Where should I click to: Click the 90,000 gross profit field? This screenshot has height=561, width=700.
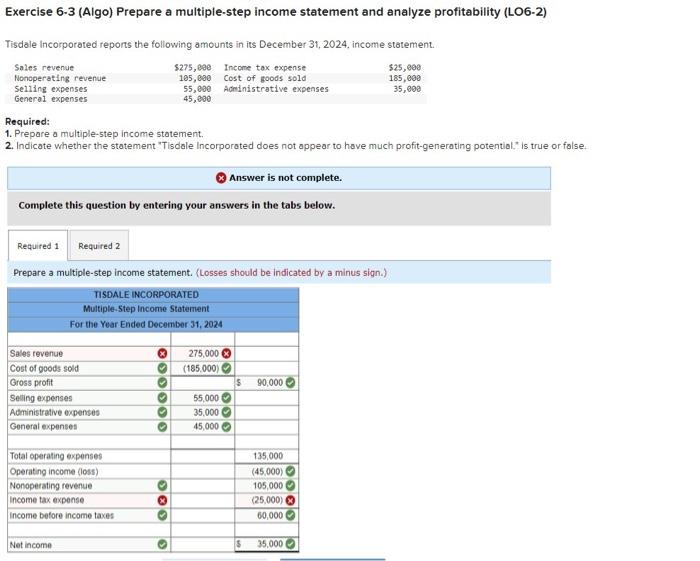click(267, 382)
